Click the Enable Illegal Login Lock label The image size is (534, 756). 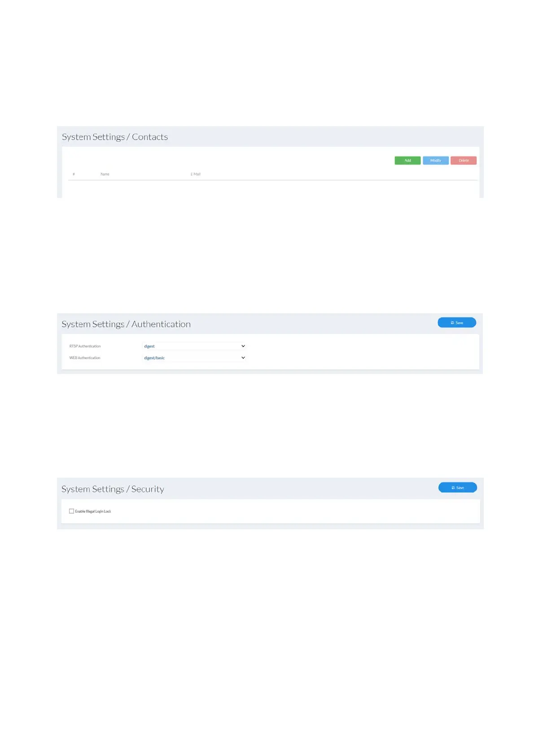pos(93,511)
